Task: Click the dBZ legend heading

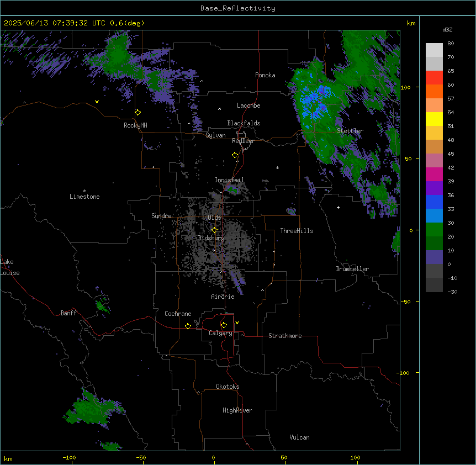Action: [447, 30]
